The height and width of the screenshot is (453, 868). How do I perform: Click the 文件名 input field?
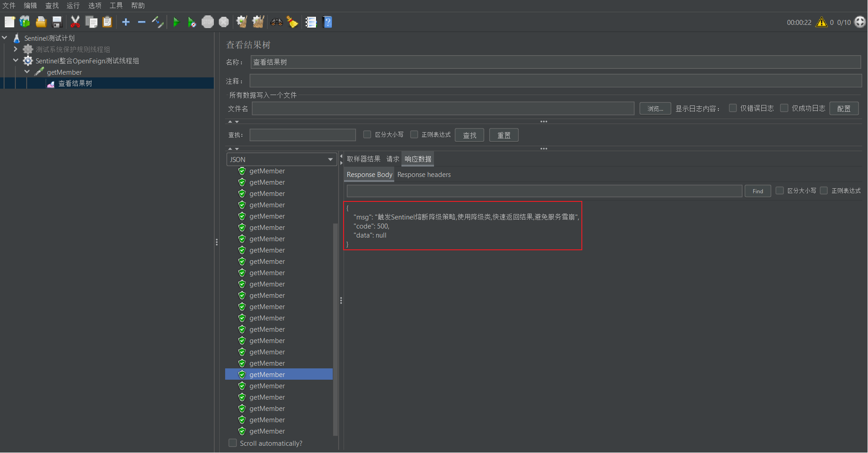click(443, 109)
